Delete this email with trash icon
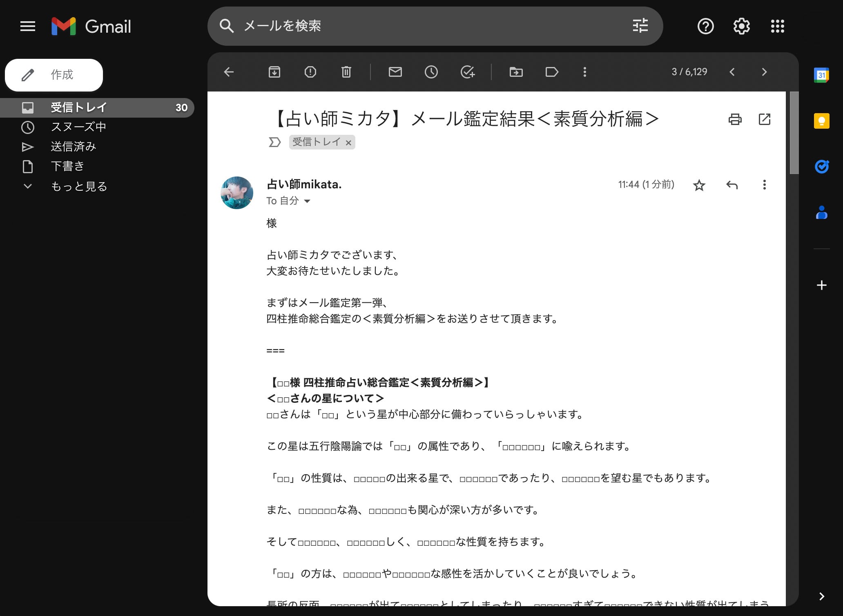Screen dimensions: 843x616 (x=346, y=72)
